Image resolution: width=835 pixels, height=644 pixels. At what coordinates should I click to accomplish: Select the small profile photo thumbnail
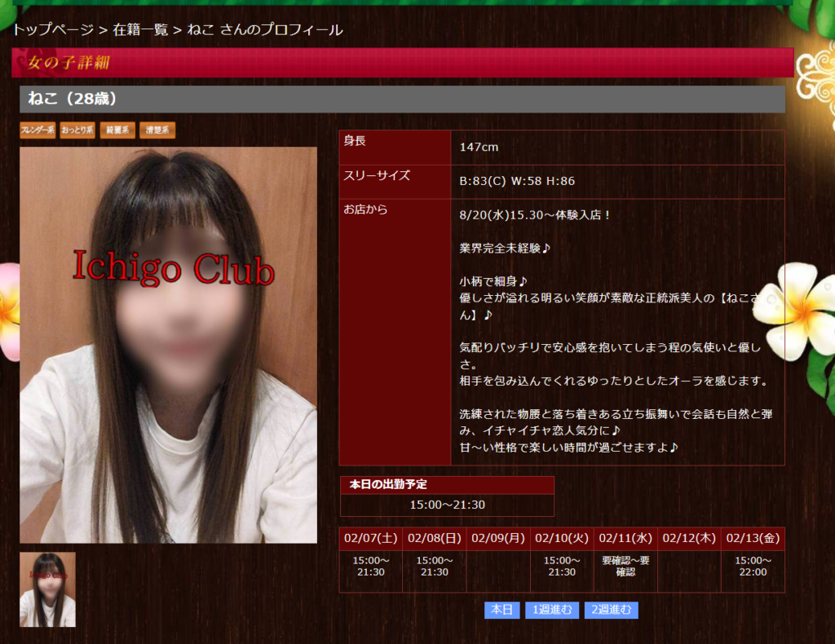47,589
